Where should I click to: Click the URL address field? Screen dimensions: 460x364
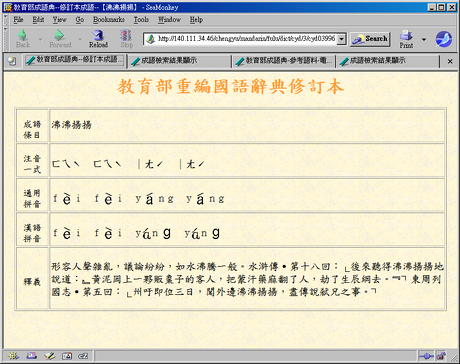pos(246,39)
